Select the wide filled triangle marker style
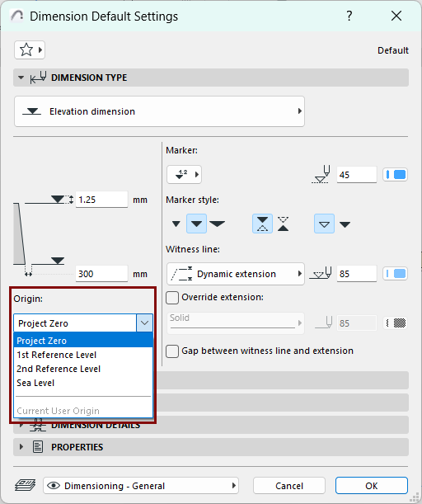Image resolution: width=422 pixels, height=504 pixels. click(x=217, y=224)
